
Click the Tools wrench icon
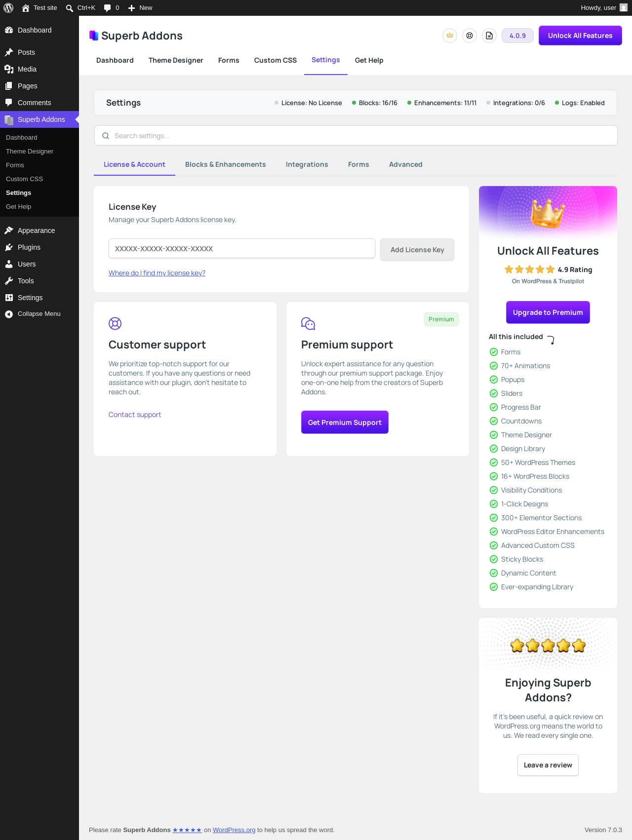coord(9,281)
